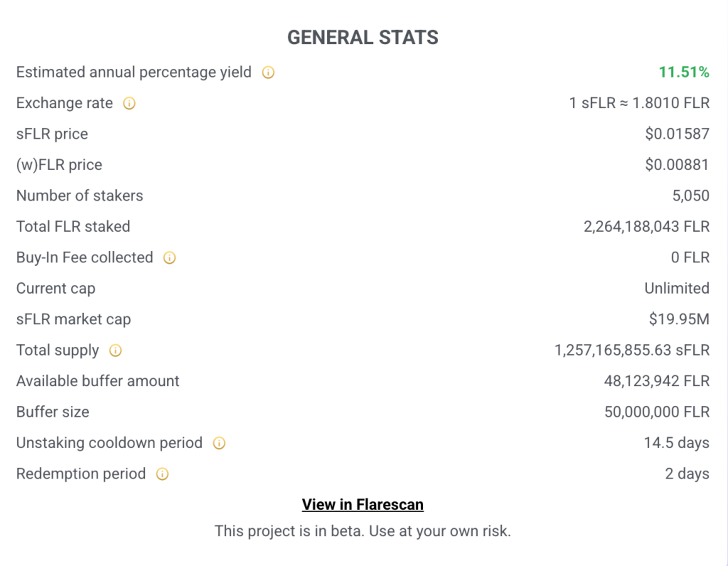Click the sFLR market cap $19.95M value
The height and width of the screenshot is (566, 728).
679,319
